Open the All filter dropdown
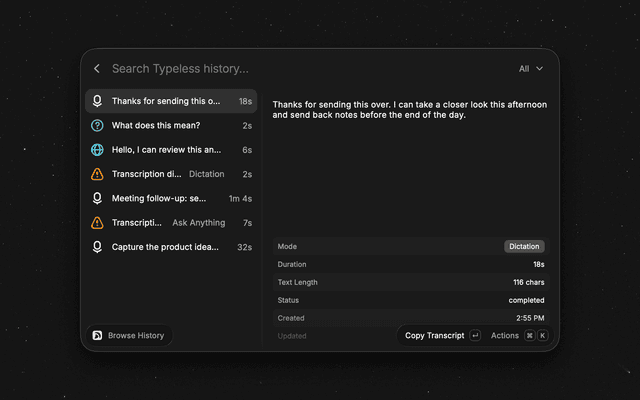Viewport: 640px width, 400px height. coord(531,69)
